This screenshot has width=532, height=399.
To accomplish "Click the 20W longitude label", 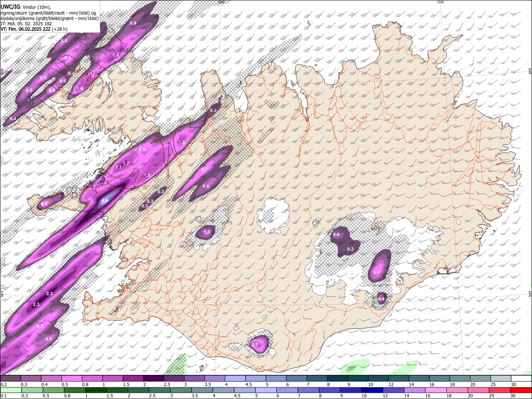I will (x=221, y=2).
